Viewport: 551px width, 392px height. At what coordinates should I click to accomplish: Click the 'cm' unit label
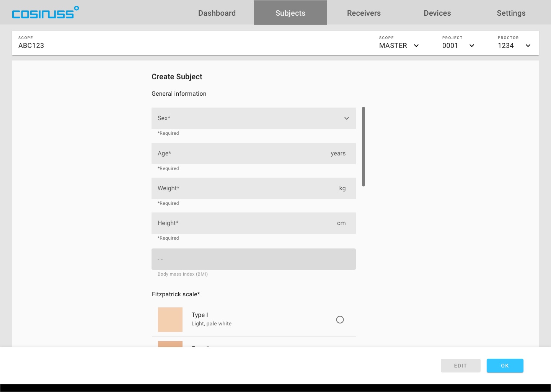pyautogui.click(x=341, y=223)
